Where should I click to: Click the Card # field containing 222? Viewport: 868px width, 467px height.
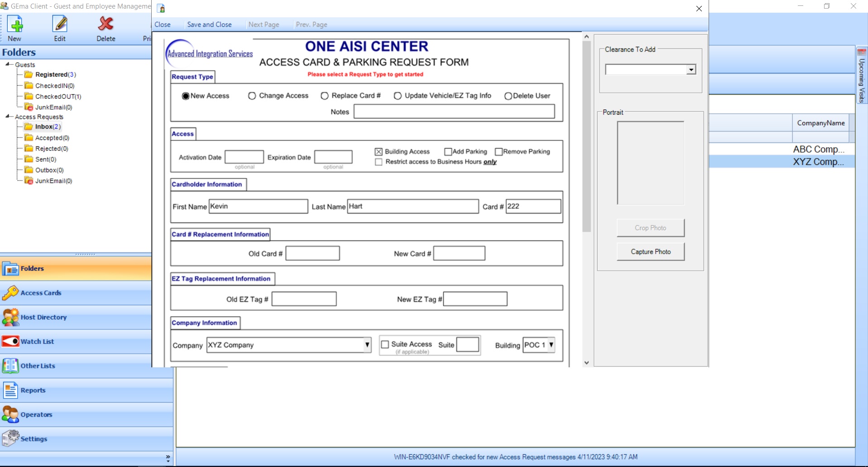533,207
